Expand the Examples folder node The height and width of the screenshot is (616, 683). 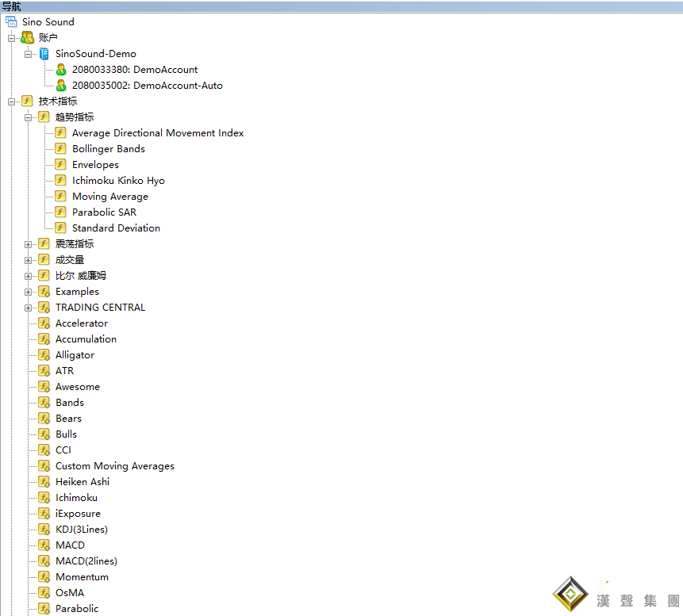point(28,292)
